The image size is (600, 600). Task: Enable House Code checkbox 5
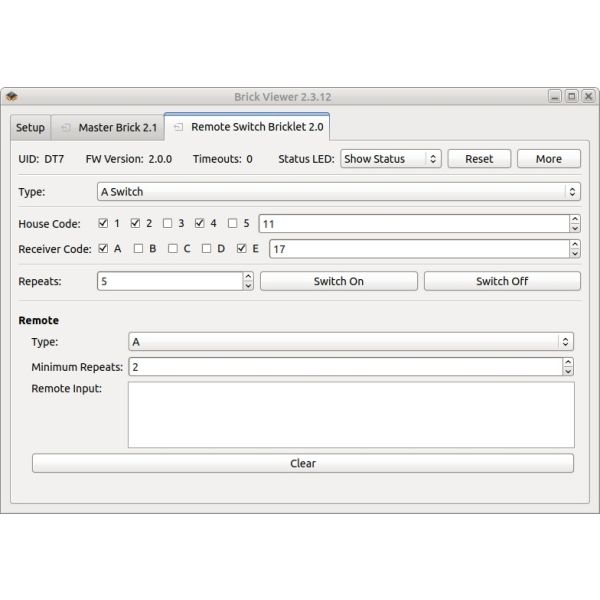point(232,223)
